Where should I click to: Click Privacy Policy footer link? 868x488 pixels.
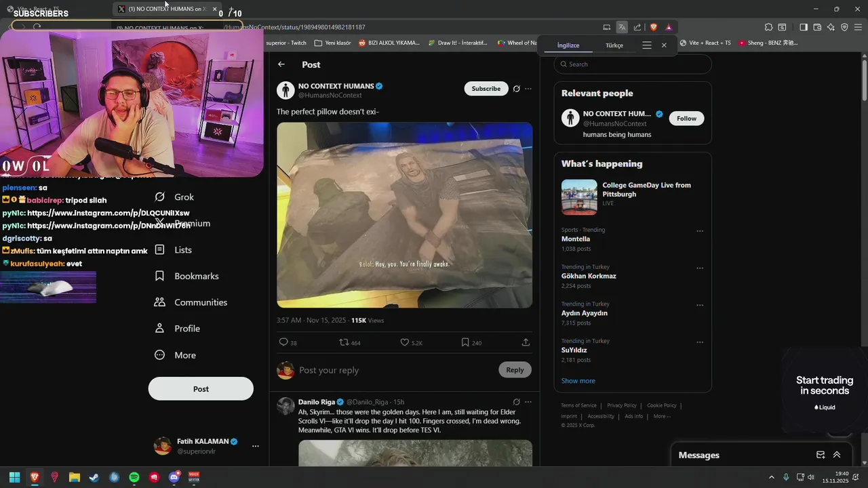click(x=622, y=405)
